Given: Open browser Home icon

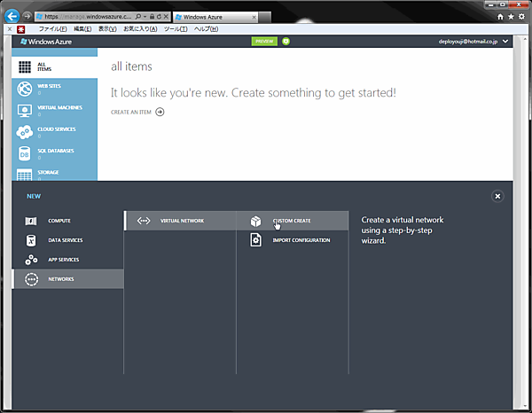Looking at the screenshot, I should tap(500, 17).
